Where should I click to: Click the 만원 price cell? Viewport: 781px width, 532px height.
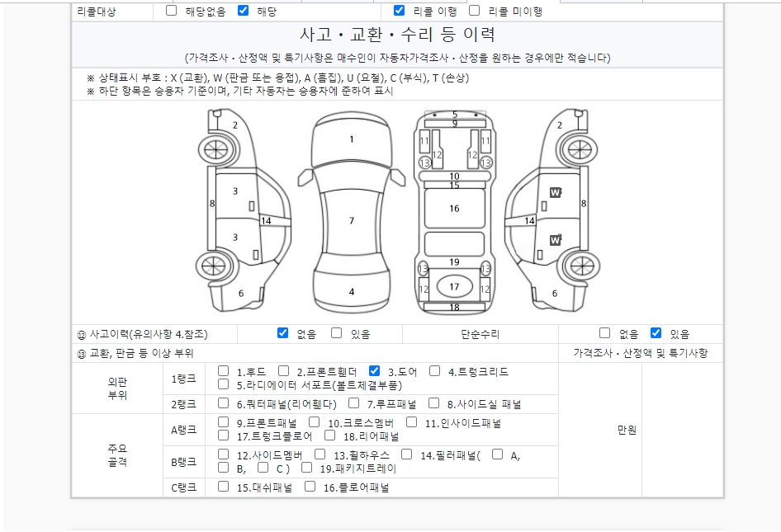(627, 430)
